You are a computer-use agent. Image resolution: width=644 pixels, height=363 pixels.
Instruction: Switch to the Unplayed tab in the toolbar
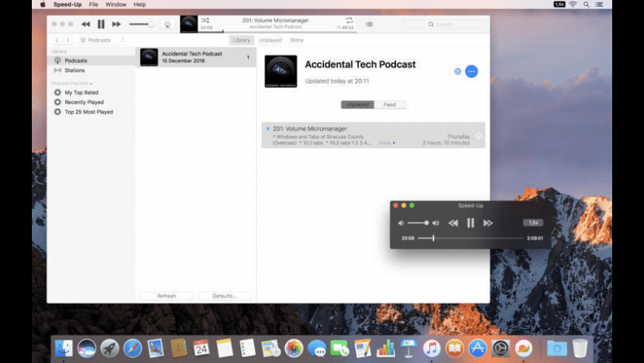270,40
